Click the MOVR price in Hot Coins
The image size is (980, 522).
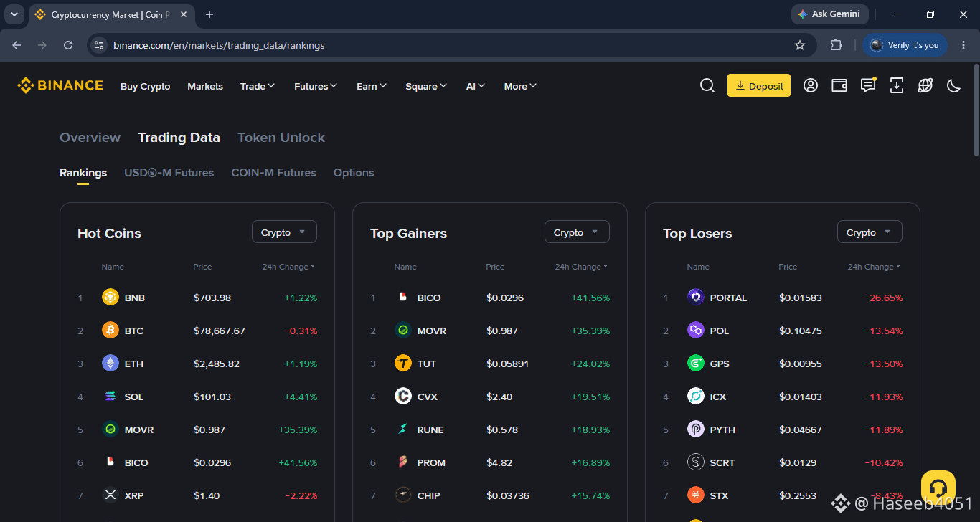pyautogui.click(x=209, y=430)
